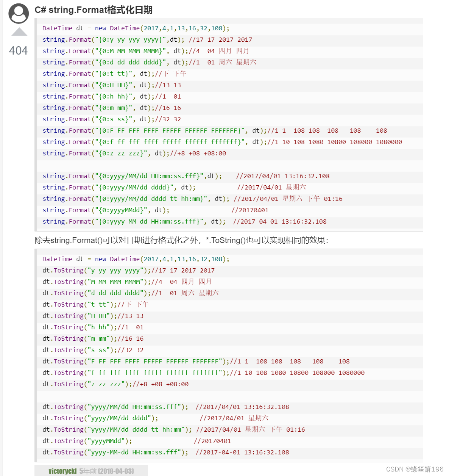The image size is (449, 476).
Task: Click the string.Format "{0:y yy yyy yyyy}" line
Action: tap(147, 40)
